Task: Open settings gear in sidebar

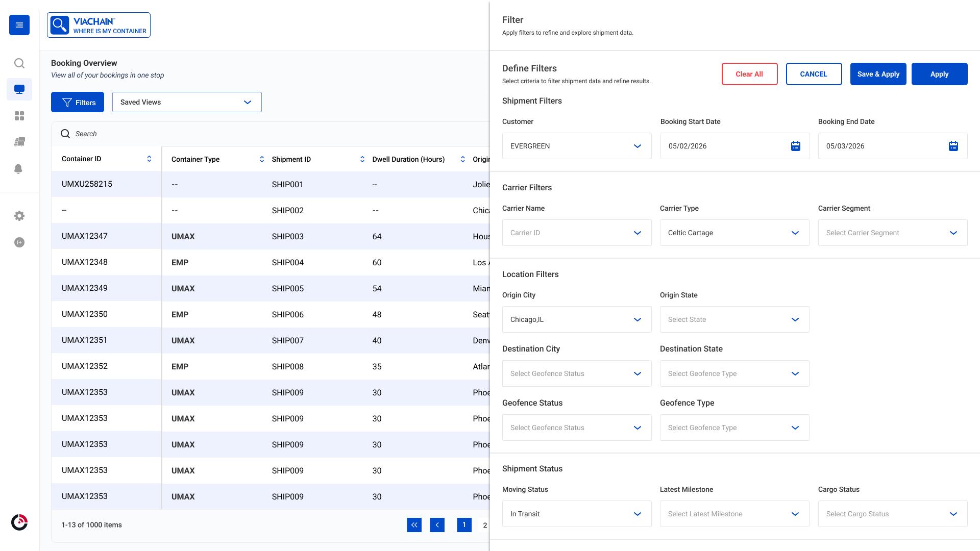Action: (19, 216)
